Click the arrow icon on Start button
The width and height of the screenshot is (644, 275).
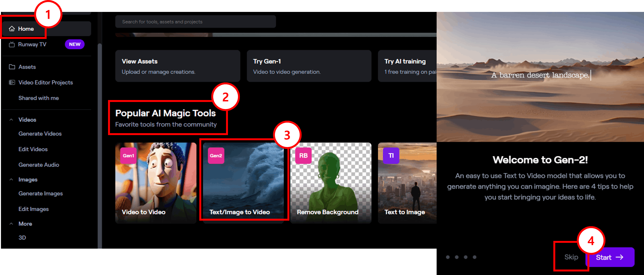pos(620,257)
